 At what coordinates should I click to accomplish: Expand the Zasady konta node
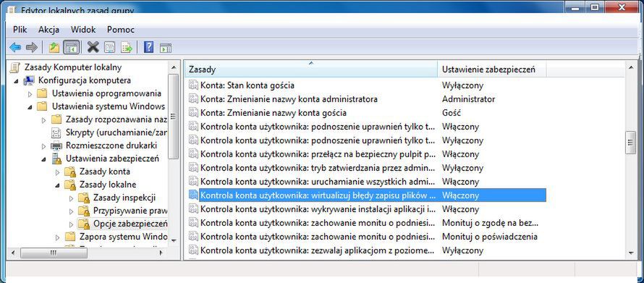coord(57,172)
